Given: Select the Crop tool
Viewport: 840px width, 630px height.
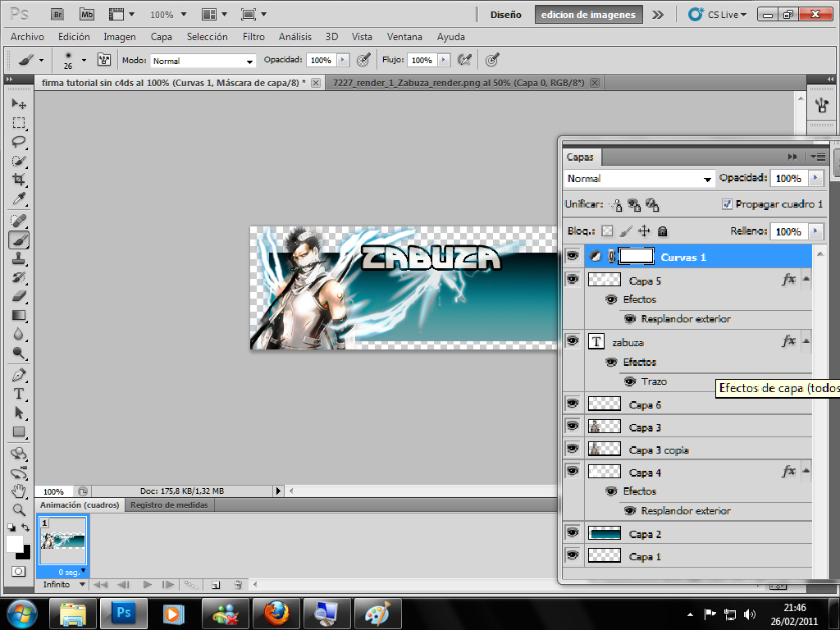Looking at the screenshot, I should point(19,180).
